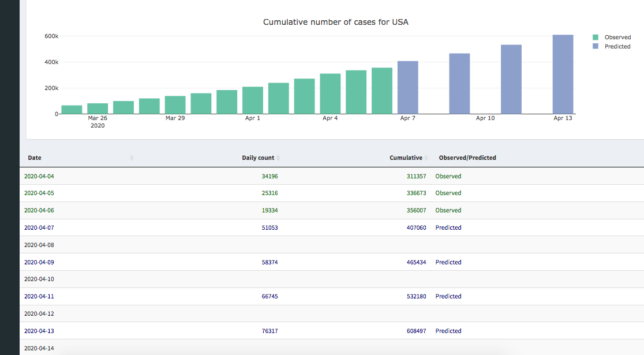
Task: Click the sort icon beside Cumulative header
Action: pos(426,158)
